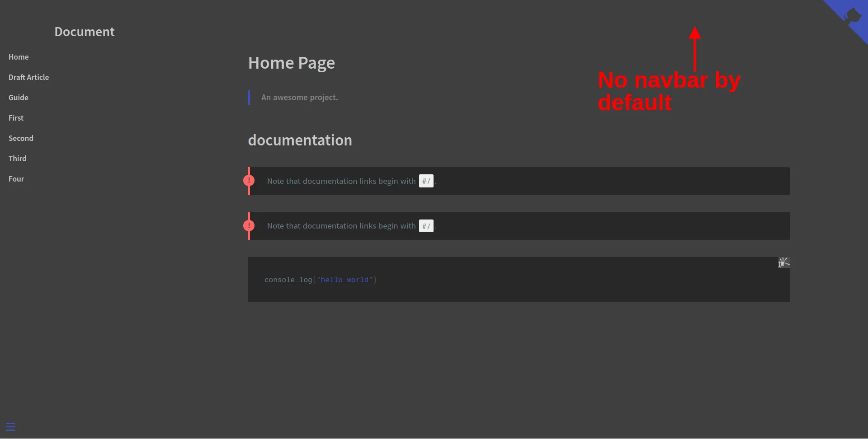Open the Four sidebar link
Image resolution: width=868 pixels, height=439 pixels.
pos(16,179)
